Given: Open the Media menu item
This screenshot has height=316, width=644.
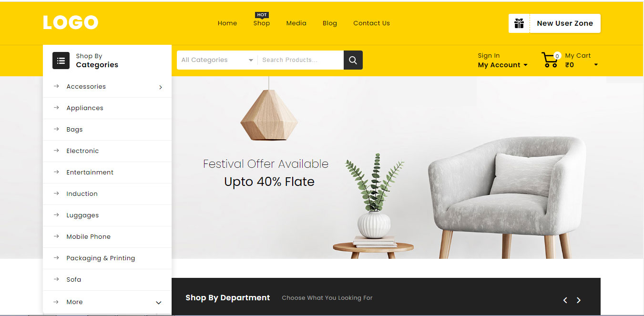Looking at the screenshot, I should 296,23.
